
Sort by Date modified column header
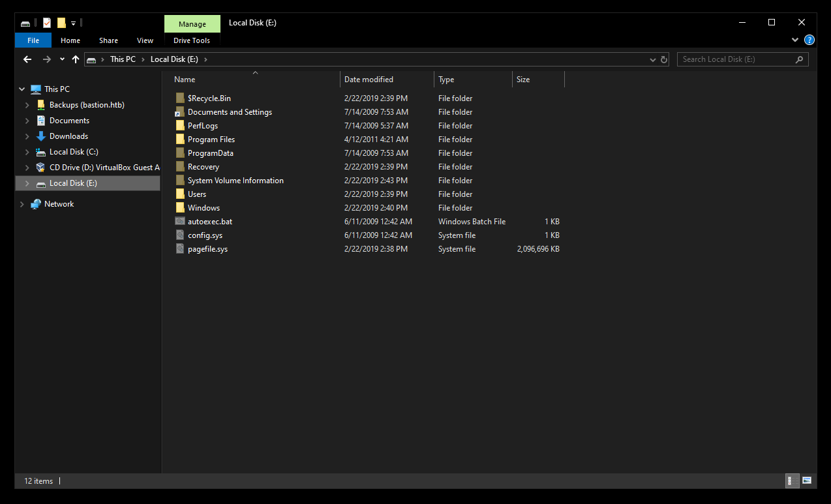(369, 80)
